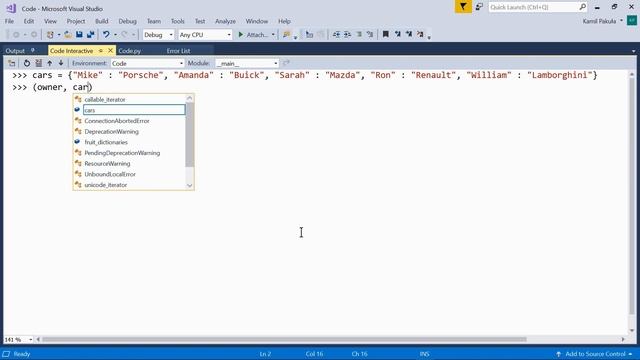Screen dimensions: 640x360
Task: Click the Find in Files toolbar icon
Action: 287,35
